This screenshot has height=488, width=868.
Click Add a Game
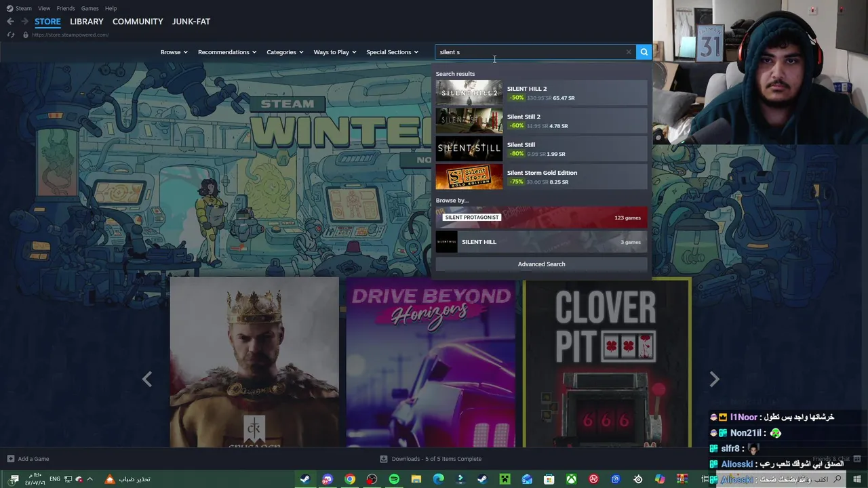(x=33, y=459)
